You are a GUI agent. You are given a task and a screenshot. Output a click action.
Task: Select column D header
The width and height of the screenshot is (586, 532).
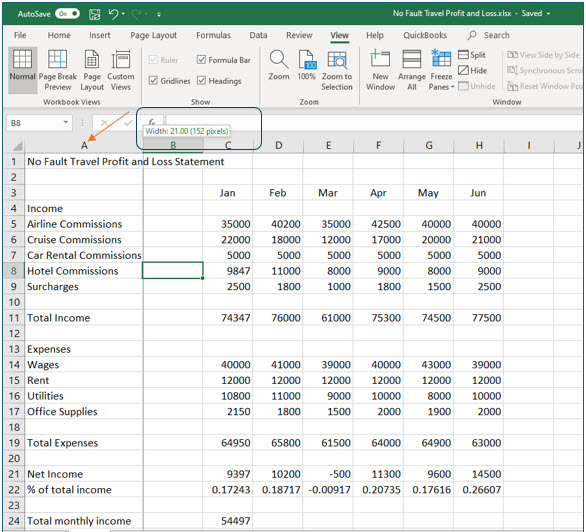278,145
